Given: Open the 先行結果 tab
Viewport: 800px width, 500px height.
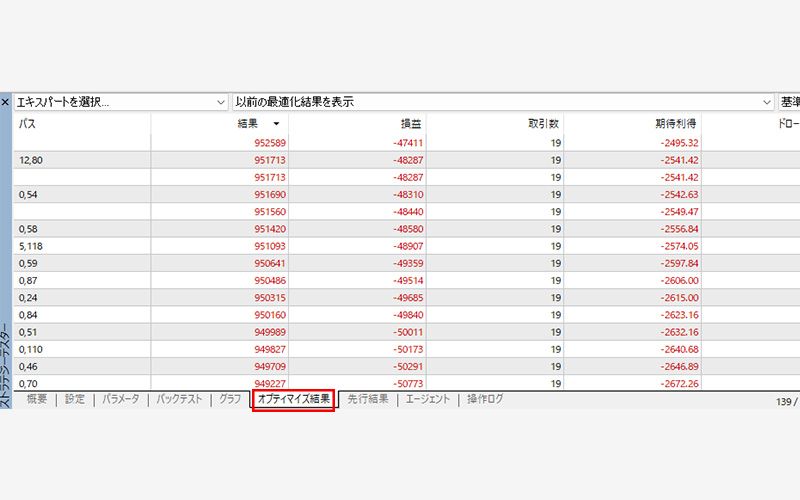Looking at the screenshot, I should (x=367, y=399).
